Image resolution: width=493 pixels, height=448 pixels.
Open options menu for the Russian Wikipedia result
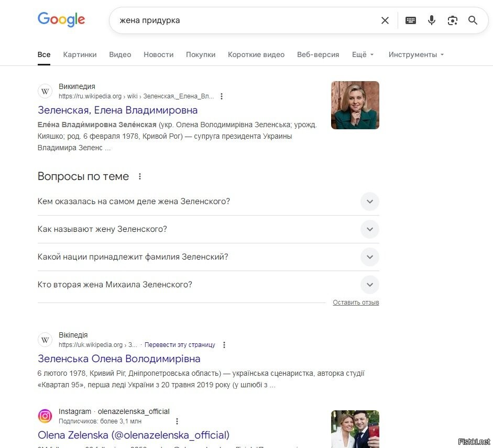pyautogui.click(x=222, y=96)
